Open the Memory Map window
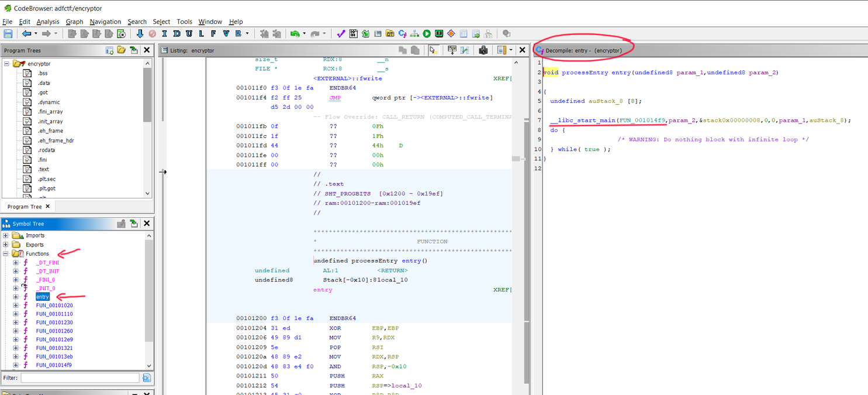This screenshot has height=395, width=868. point(438,33)
